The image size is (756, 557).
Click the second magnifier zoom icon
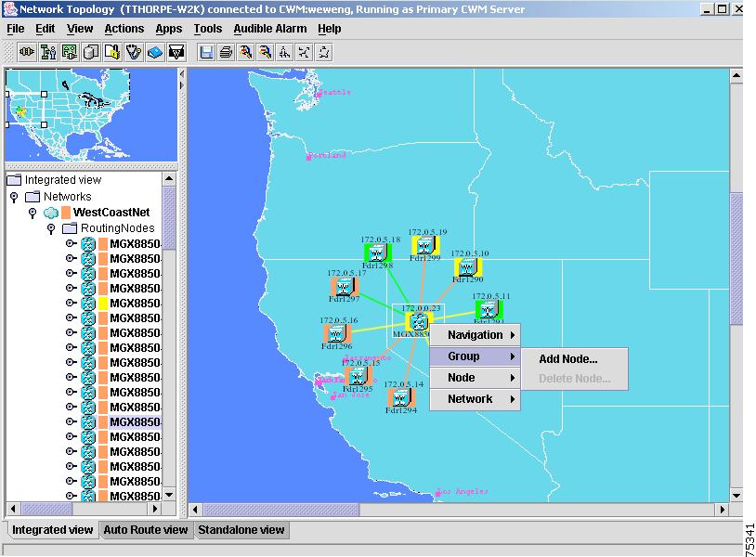tap(266, 52)
